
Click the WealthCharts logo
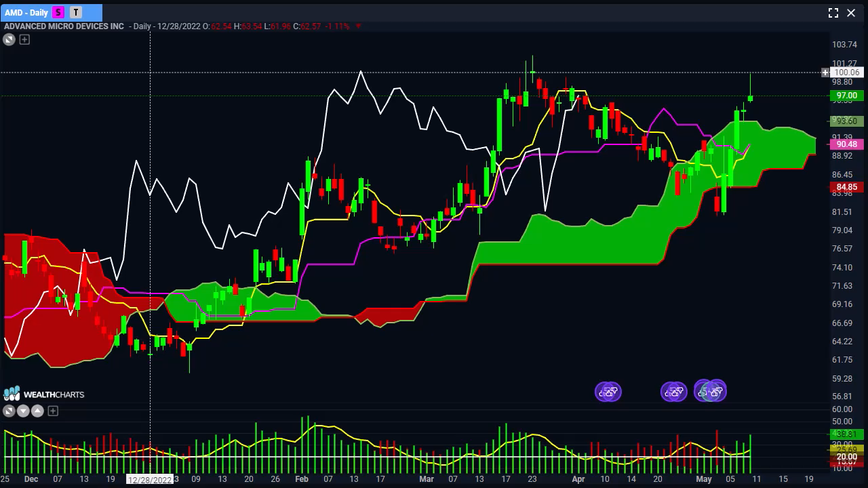coord(43,394)
